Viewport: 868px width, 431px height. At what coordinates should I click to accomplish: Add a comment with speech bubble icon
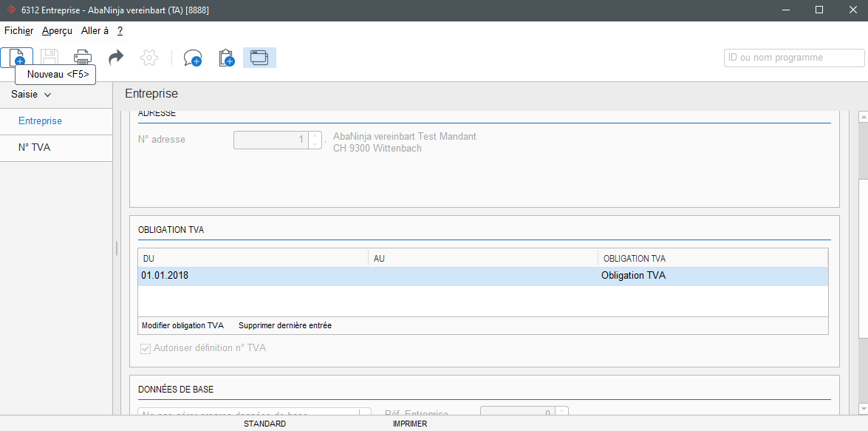click(x=193, y=58)
